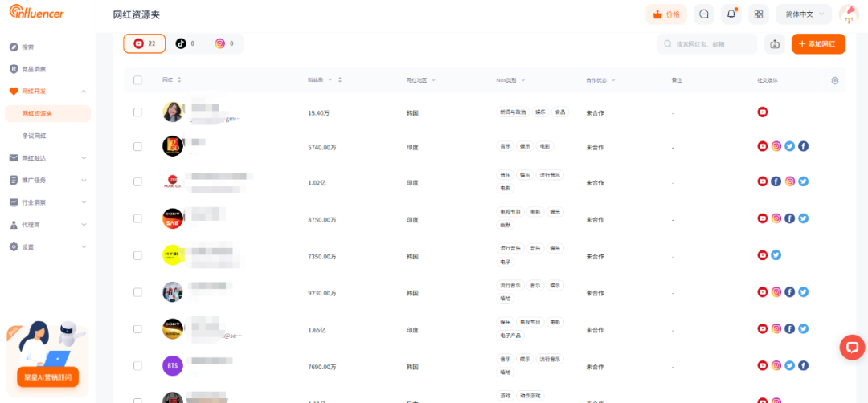The image size is (868, 403).
Task: Tick the checkbox for the 9230.00万 row
Action: pos(138,292)
